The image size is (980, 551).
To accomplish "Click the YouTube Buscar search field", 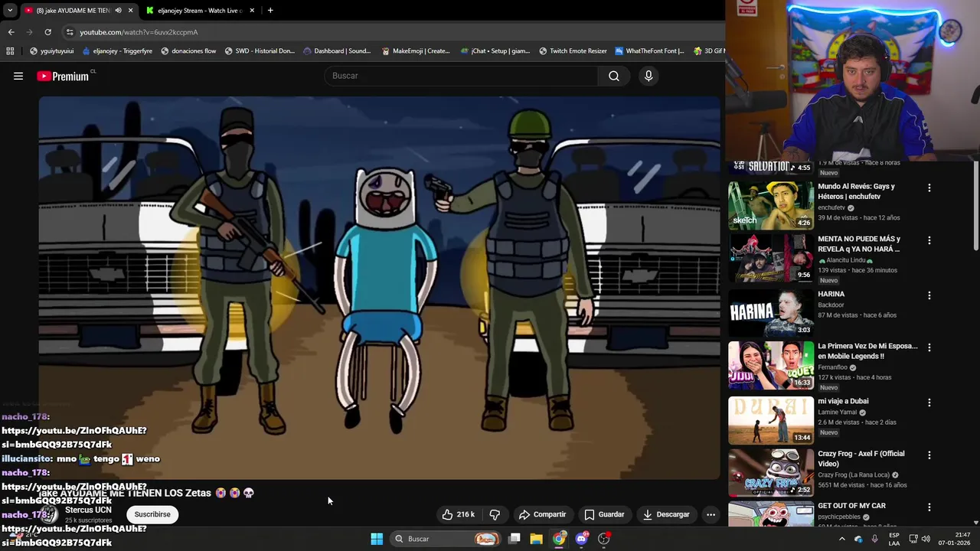I will click(461, 76).
